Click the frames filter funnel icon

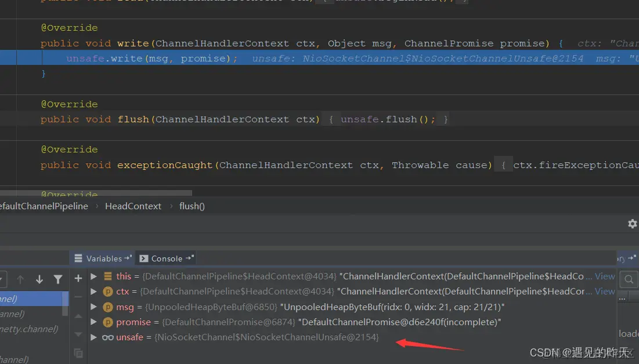pyautogui.click(x=58, y=279)
